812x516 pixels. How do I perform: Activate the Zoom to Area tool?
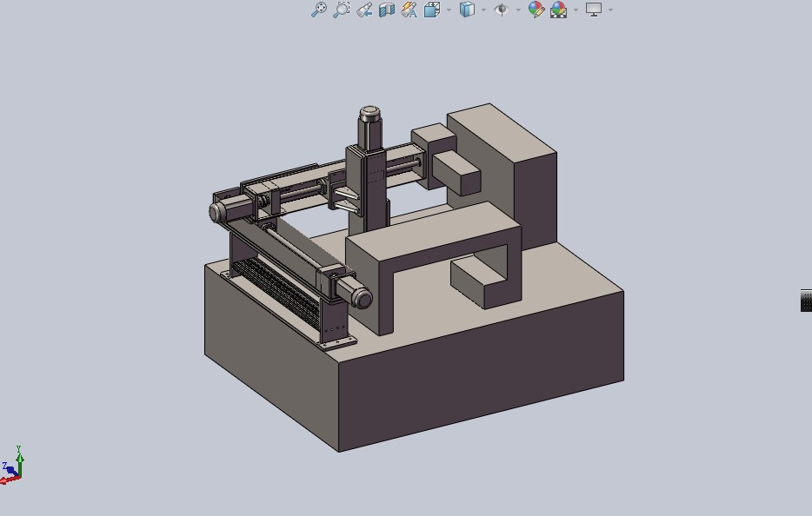tap(342, 10)
